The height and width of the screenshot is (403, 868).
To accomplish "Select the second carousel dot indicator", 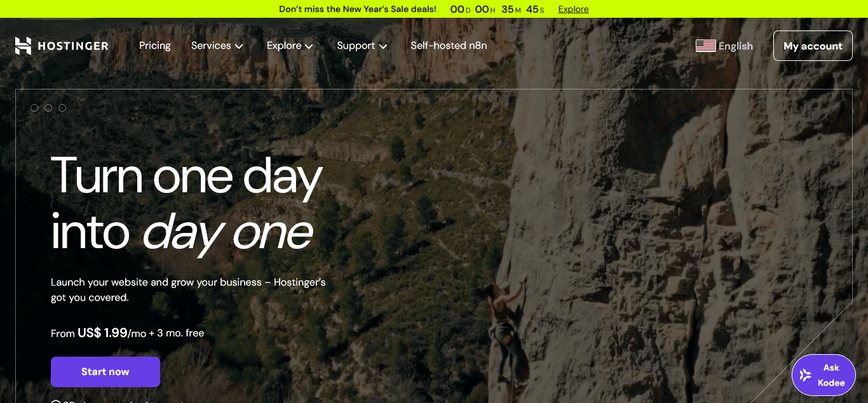I will [48, 108].
